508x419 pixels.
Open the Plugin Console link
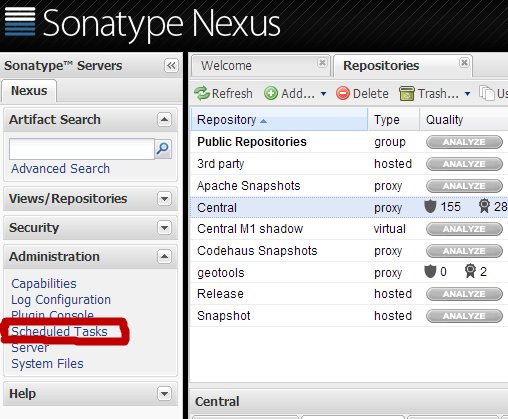point(52,315)
